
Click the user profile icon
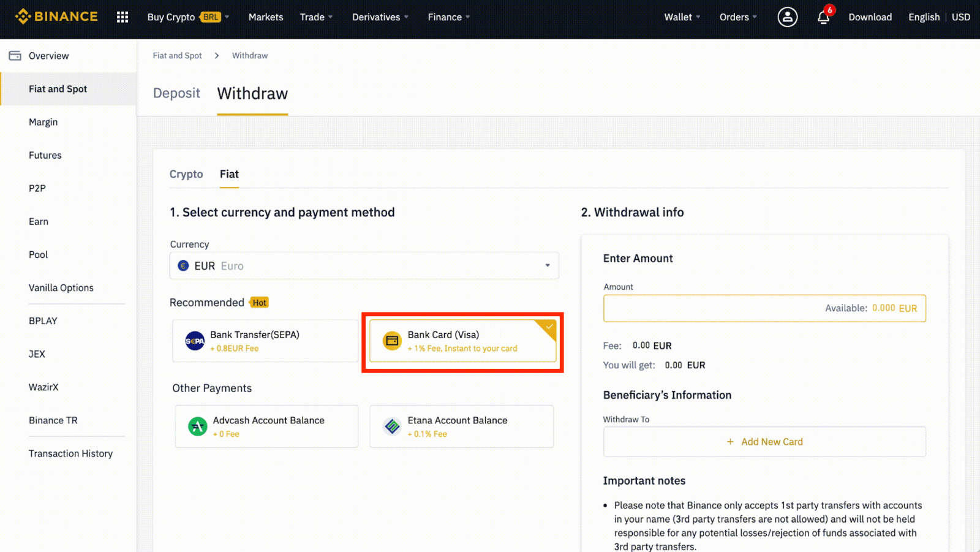coord(787,17)
